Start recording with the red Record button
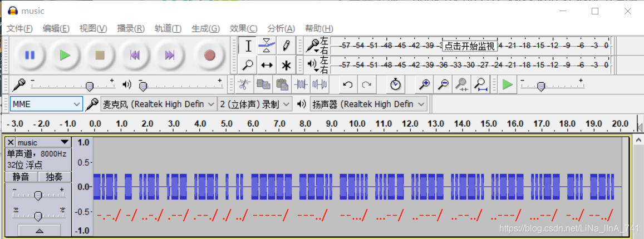644x239 pixels. pyautogui.click(x=209, y=55)
